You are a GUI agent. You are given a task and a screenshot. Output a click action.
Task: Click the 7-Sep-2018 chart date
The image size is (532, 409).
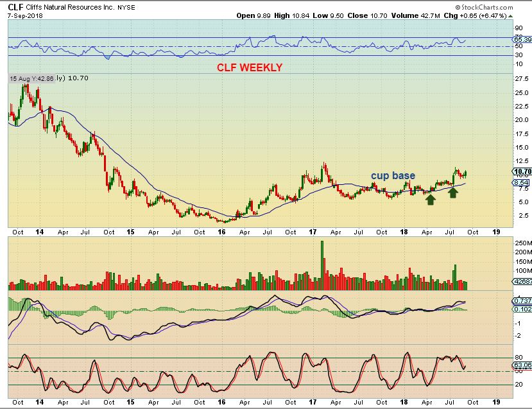click(25, 15)
